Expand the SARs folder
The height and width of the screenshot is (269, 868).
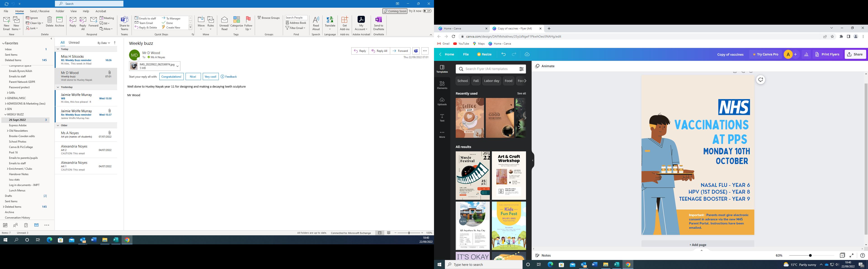8,93
